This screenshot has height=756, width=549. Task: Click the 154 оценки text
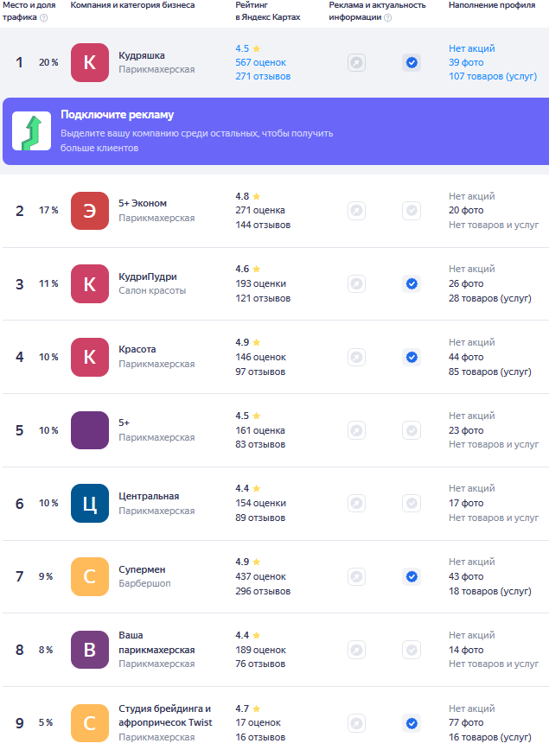click(x=260, y=504)
